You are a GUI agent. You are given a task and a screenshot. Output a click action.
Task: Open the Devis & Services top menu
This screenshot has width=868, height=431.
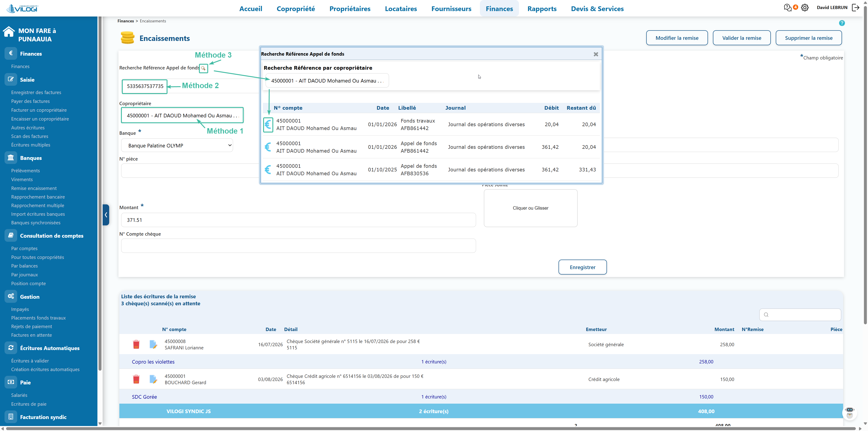coord(597,9)
